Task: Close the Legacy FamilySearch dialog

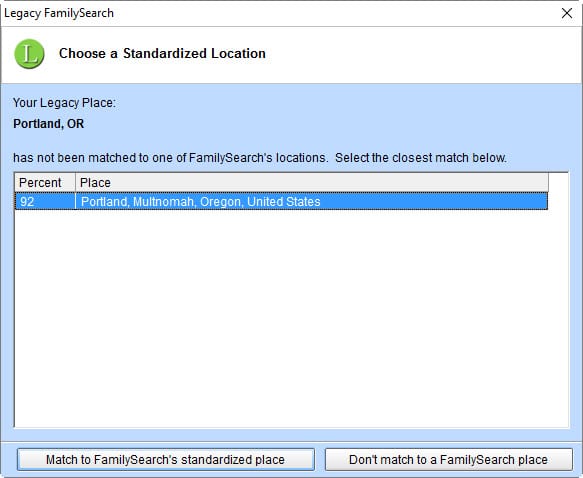Action: point(567,13)
